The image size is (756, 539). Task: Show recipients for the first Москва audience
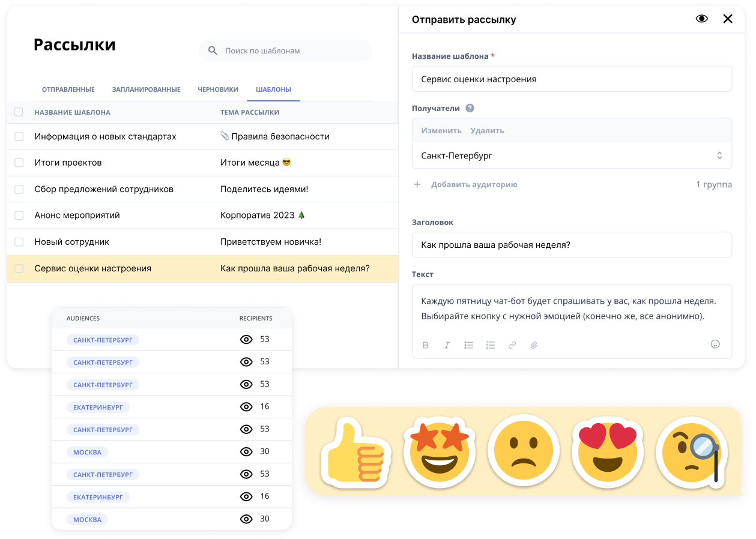point(246,451)
